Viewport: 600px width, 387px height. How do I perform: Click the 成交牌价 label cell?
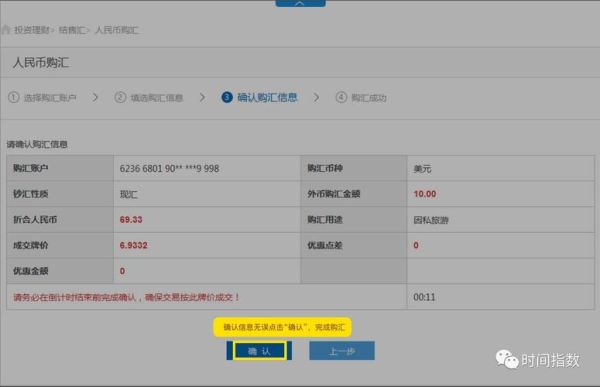pos(60,245)
